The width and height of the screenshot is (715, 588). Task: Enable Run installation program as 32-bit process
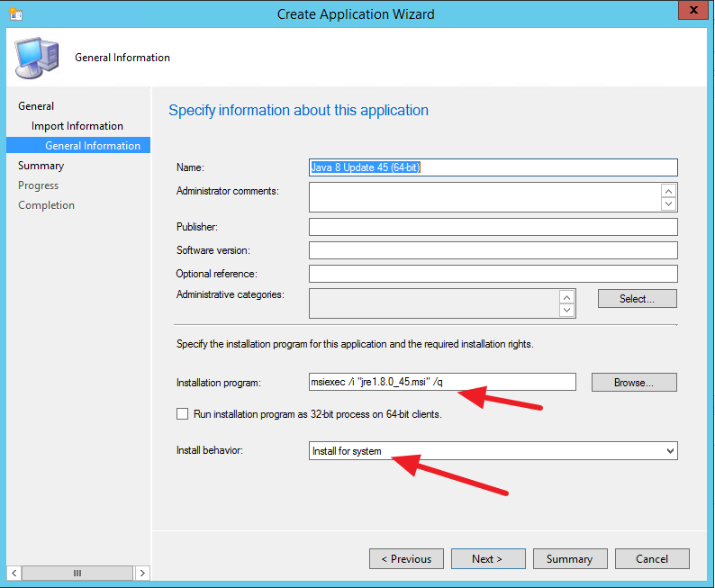coord(183,414)
